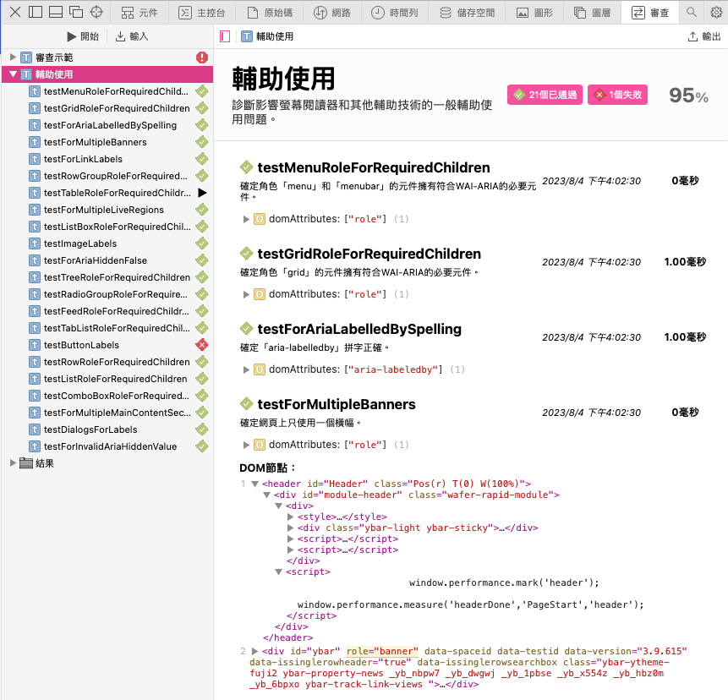Click pass icon next to testMenuRoleForRequiredChildren heading
Screen dimensions: 728x700
pyautogui.click(x=246, y=167)
